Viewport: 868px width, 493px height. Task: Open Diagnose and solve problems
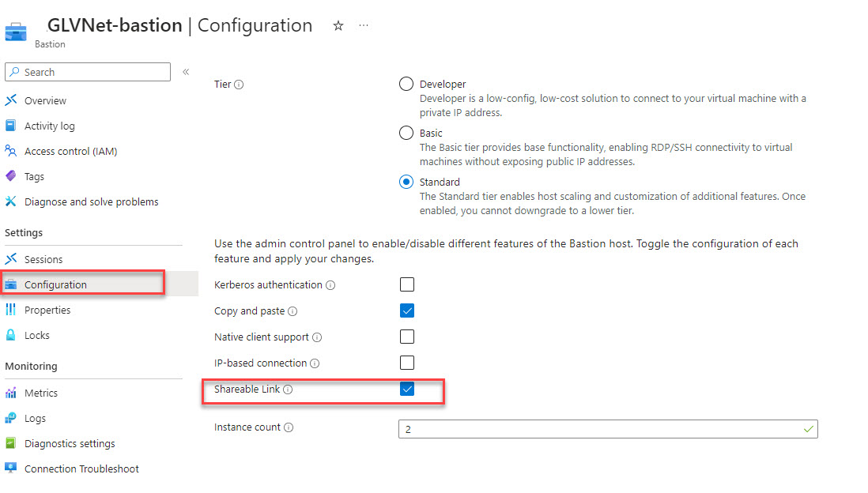click(x=91, y=202)
